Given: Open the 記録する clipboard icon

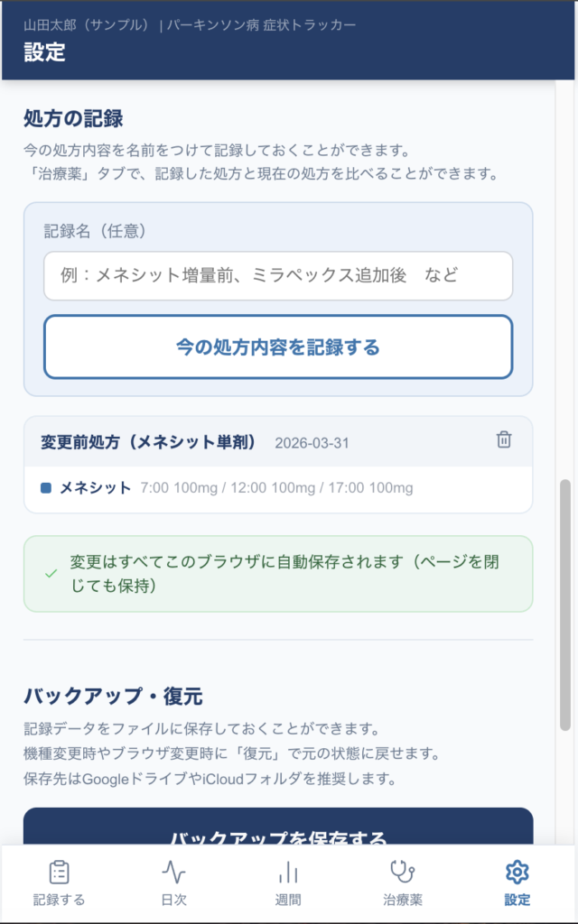Looking at the screenshot, I should 59,872.
